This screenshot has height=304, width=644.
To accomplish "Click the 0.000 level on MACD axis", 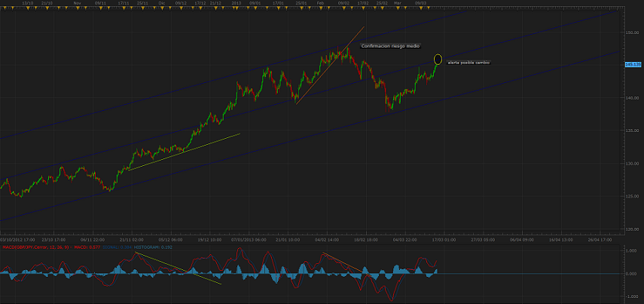I will tap(633, 274).
